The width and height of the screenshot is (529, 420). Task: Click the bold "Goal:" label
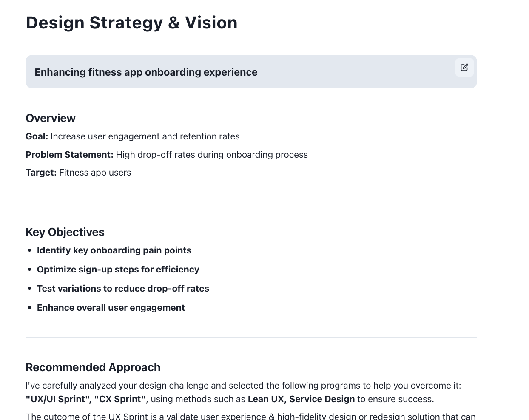tap(37, 136)
